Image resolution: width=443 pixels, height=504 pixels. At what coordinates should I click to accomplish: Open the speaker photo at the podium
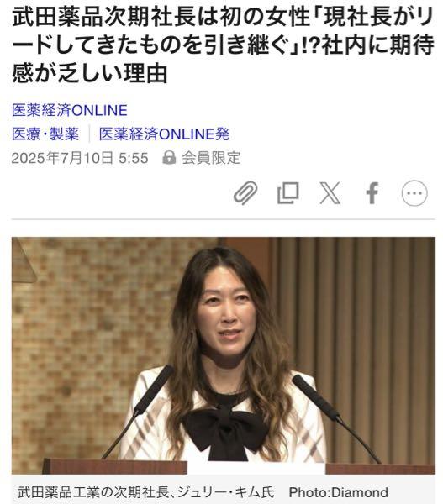click(x=224, y=355)
